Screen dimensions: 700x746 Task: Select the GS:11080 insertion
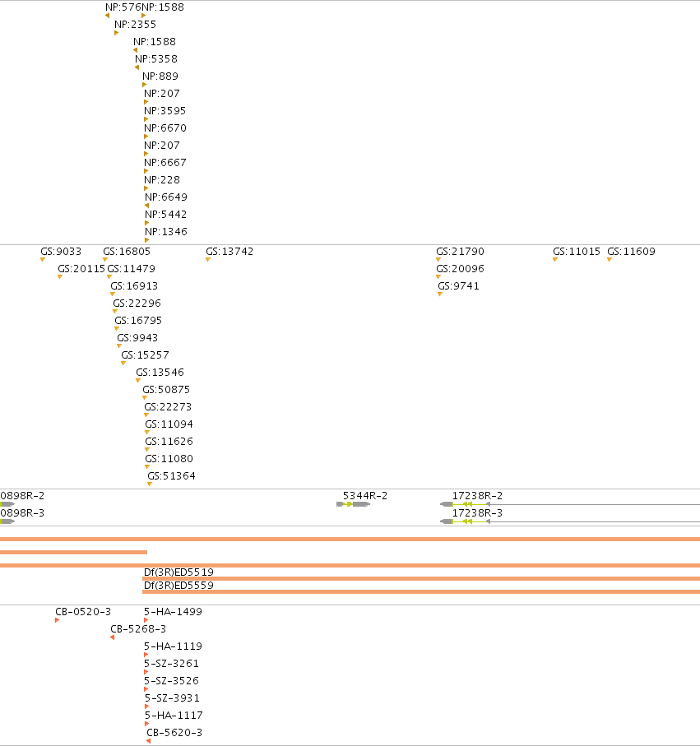click(x=169, y=459)
